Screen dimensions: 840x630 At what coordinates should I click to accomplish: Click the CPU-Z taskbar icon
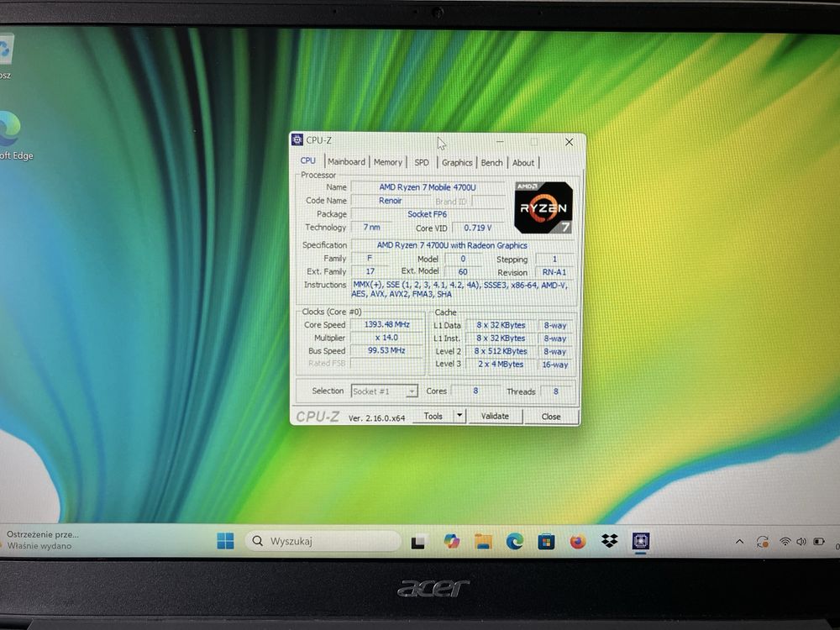641,541
